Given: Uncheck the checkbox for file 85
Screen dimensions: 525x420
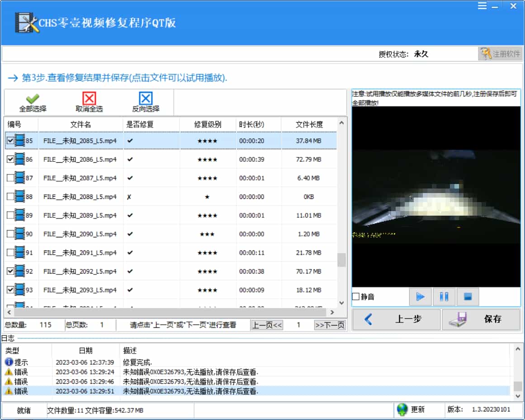Looking at the screenshot, I should (10, 141).
